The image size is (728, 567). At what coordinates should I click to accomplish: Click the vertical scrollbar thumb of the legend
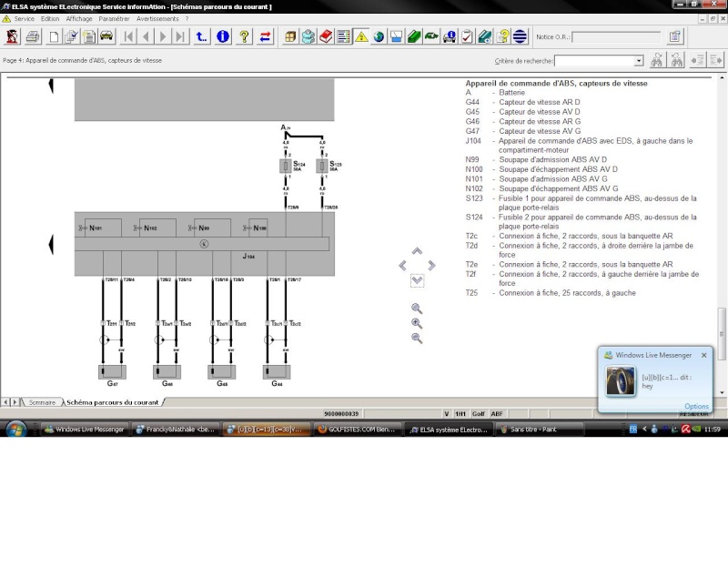coord(722,333)
